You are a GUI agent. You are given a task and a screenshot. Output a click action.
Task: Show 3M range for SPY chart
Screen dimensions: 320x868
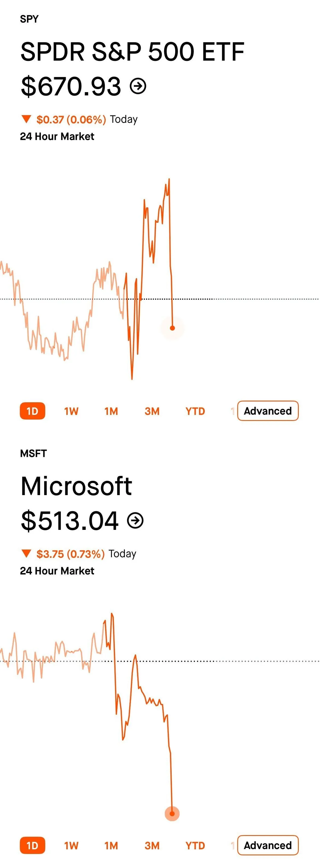click(152, 411)
